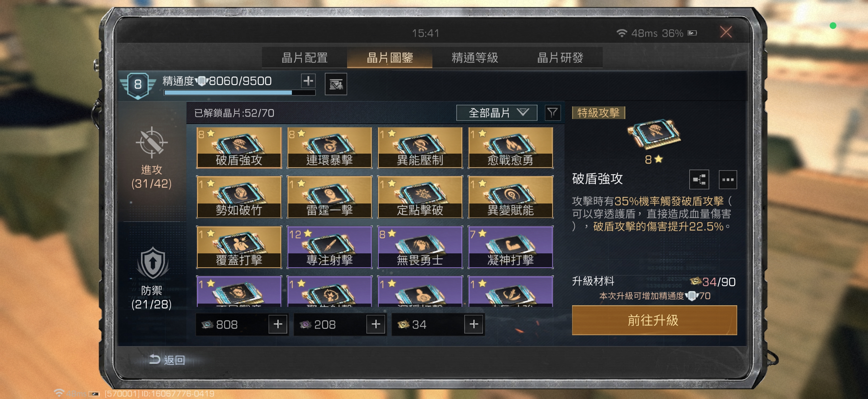Click the plus next to 精通度

pyautogui.click(x=308, y=81)
